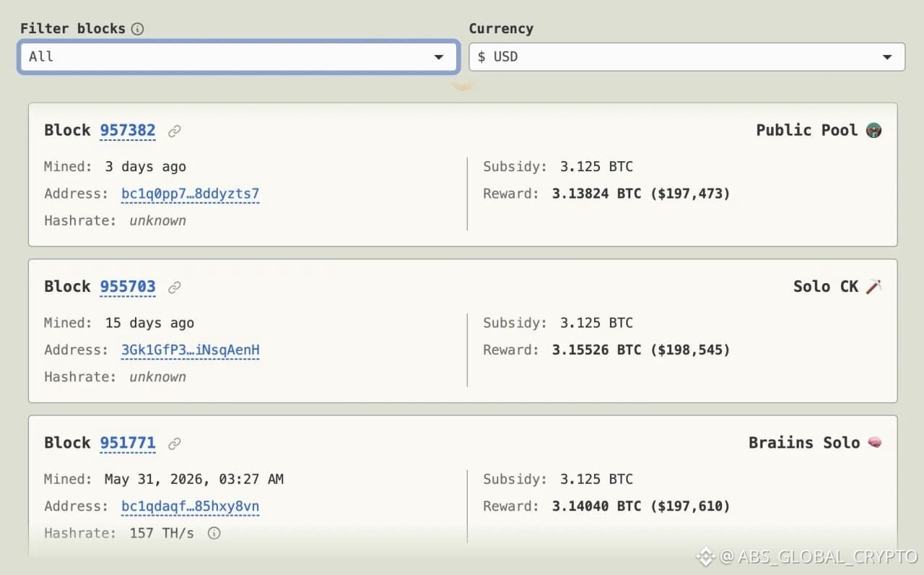Copy permalink icon for block 955703

click(x=175, y=287)
